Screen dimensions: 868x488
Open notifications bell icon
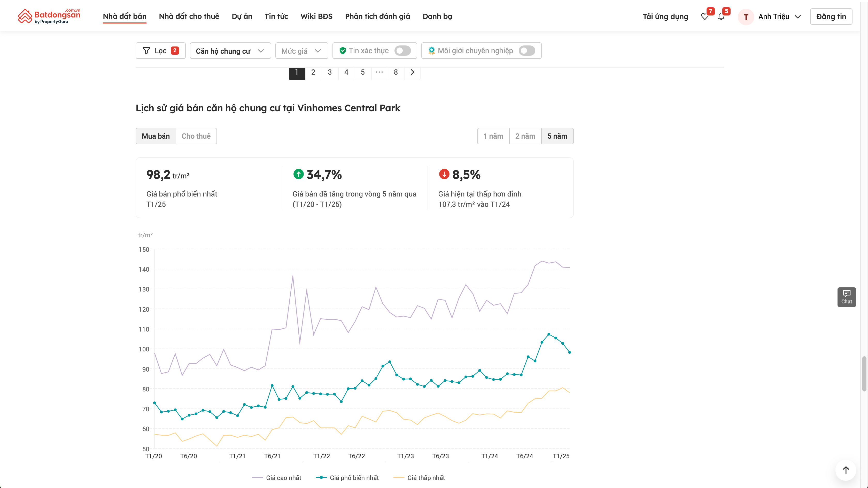point(721,17)
